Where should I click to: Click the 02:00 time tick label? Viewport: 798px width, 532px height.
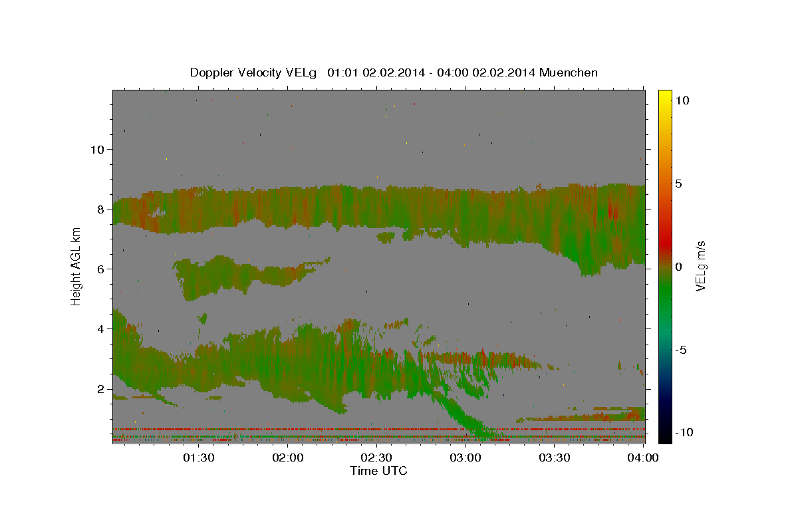tap(288, 458)
